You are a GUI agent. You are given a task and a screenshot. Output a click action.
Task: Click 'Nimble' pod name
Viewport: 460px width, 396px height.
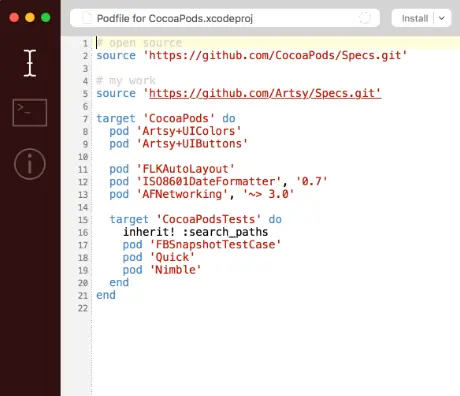click(176, 270)
